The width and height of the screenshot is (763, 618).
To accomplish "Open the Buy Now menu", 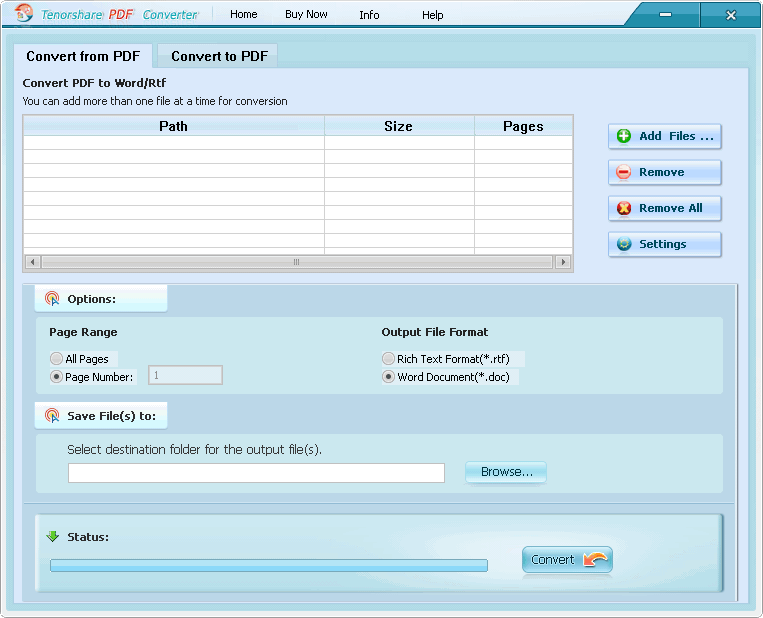I will click(x=306, y=15).
